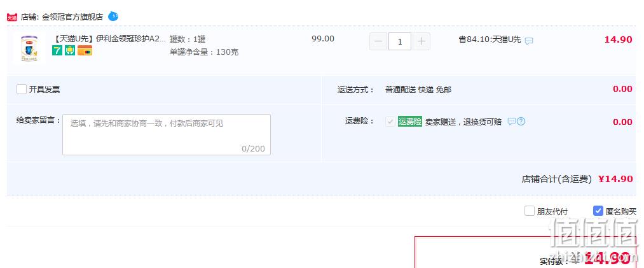Click the green 7-day return badge icon
Viewport: 644px width, 268px height.
pyautogui.click(x=57, y=50)
